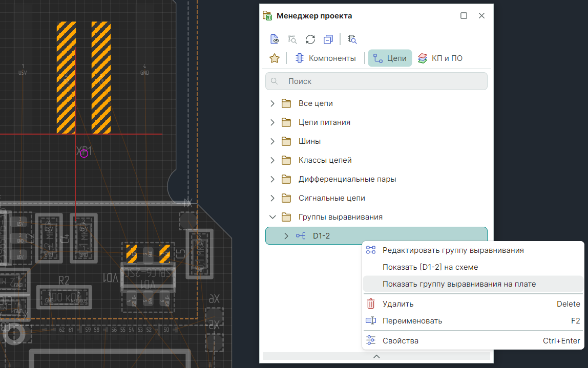The width and height of the screenshot is (588, 368).
Task: Click Удалить in the context menu
Action: pyautogui.click(x=397, y=304)
